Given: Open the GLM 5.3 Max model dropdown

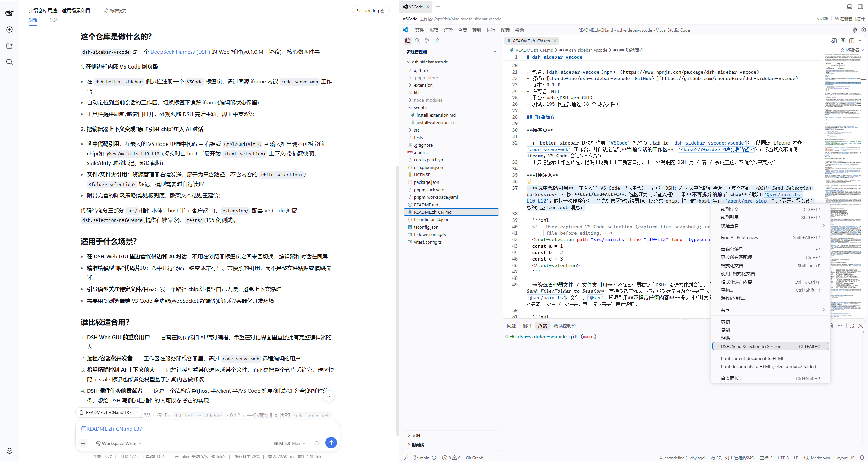Looking at the screenshot, I should pyautogui.click(x=289, y=443).
